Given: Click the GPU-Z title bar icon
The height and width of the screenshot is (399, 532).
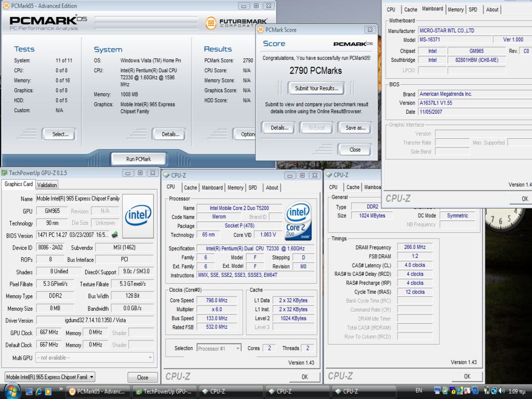Looking at the screenshot, I should [5, 173].
